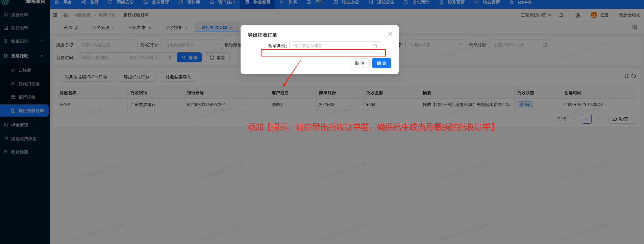The image size is (644, 244).
Task: Close the 小区档案 tab
Action: tap(150, 28)
